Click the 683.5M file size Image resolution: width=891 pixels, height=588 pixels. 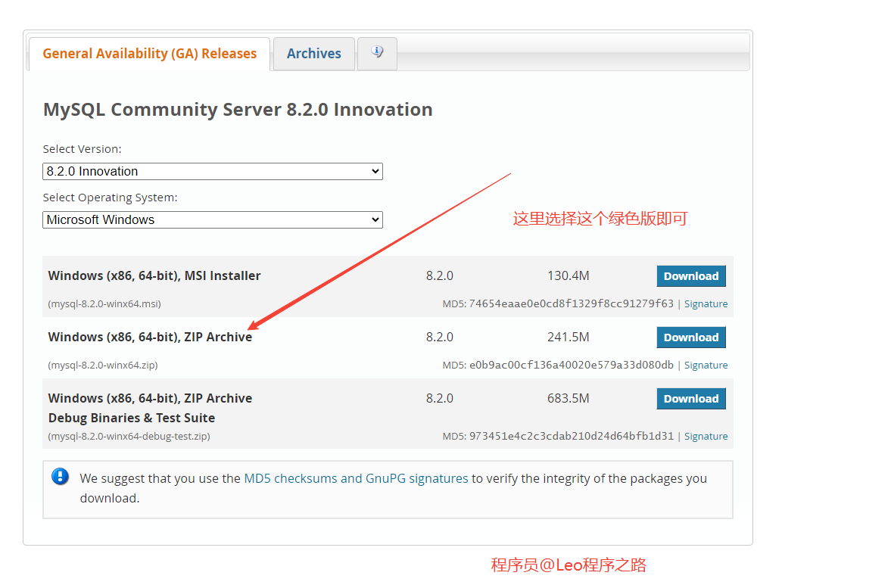569,399
